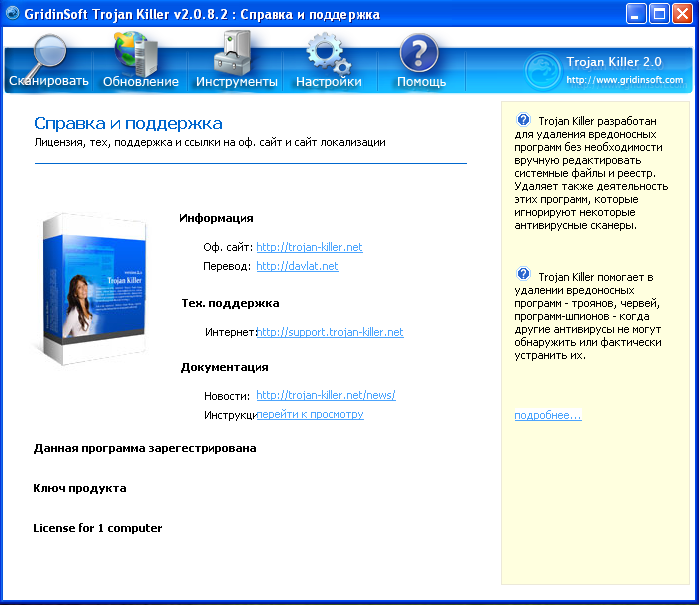Screen dimensions: 699x605
Task: Click the 'Справка и поддержка' page heading
Action: 128,123
